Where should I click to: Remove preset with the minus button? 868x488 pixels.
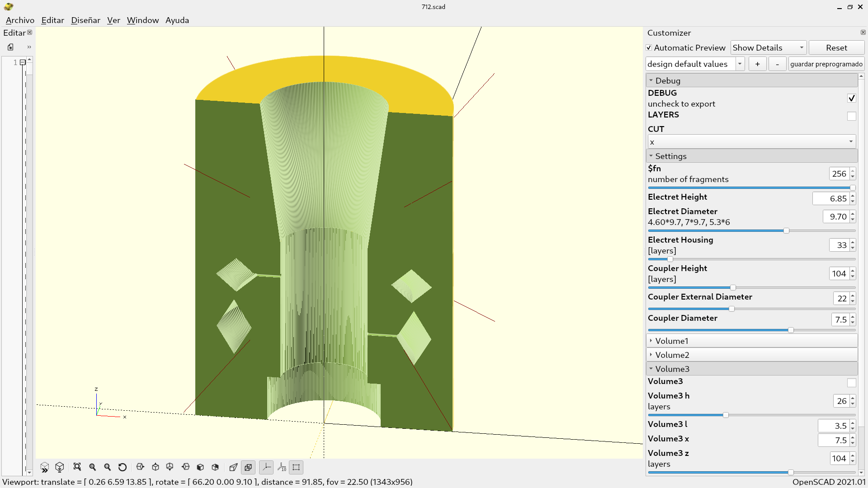[777, 64]
